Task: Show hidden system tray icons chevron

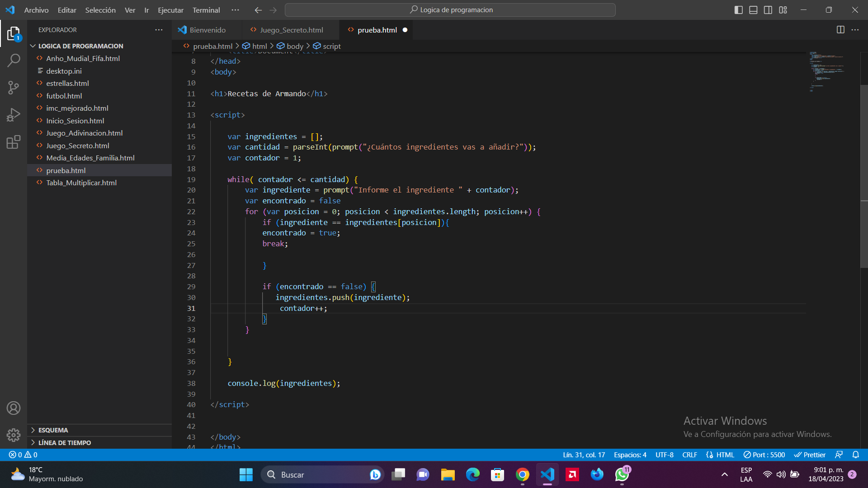Action: 724,474
